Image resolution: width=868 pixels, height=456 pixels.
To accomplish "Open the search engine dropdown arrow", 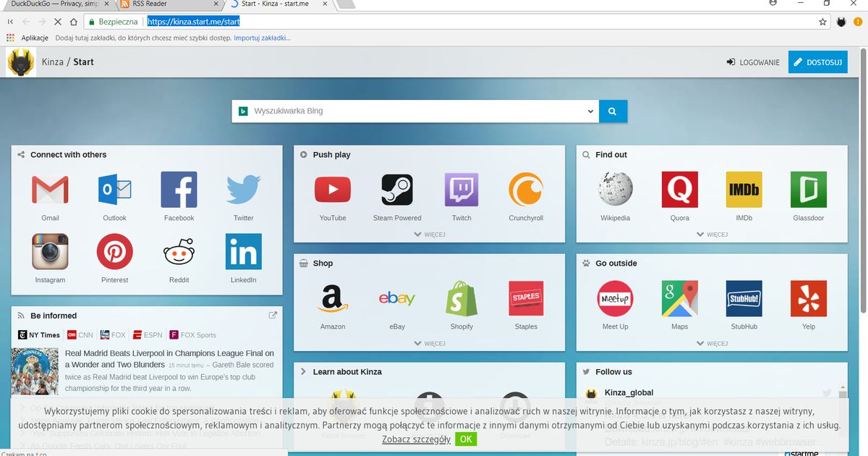I will click(590, 111).
